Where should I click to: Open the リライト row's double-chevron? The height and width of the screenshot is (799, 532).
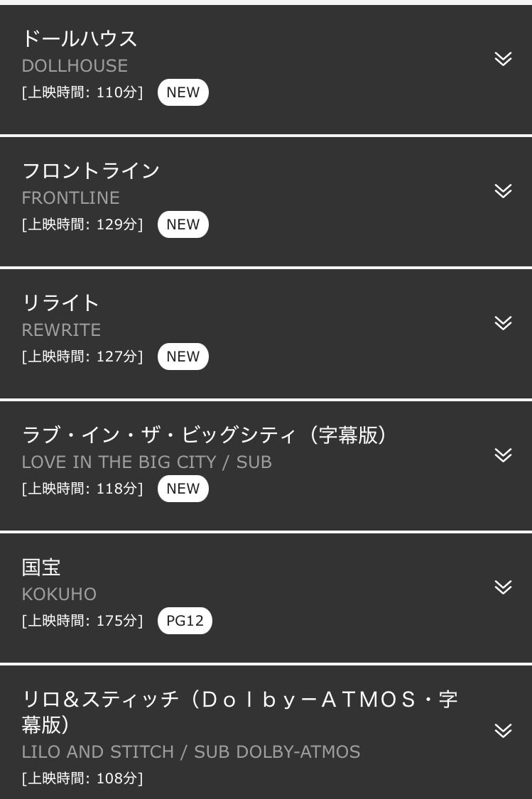tap(503, 322)
